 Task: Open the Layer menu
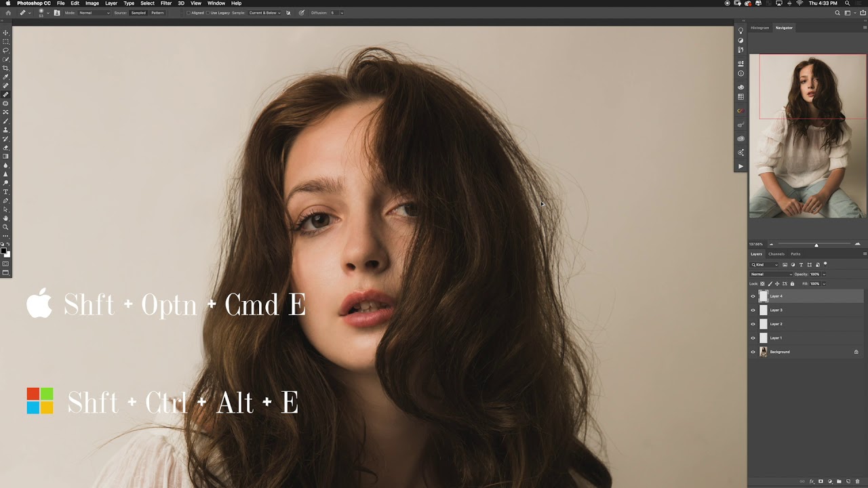(x=111, y=3)
